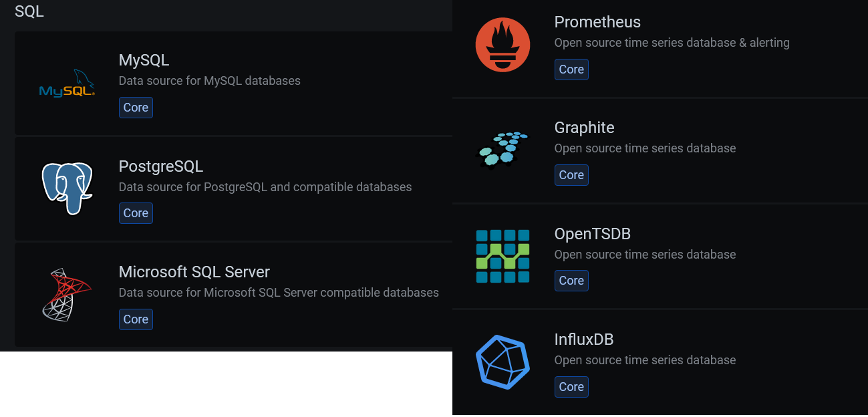Click the Prometheus torch logo icon
The height and width of the screenshot is (417, 868).
coord(502,45)
